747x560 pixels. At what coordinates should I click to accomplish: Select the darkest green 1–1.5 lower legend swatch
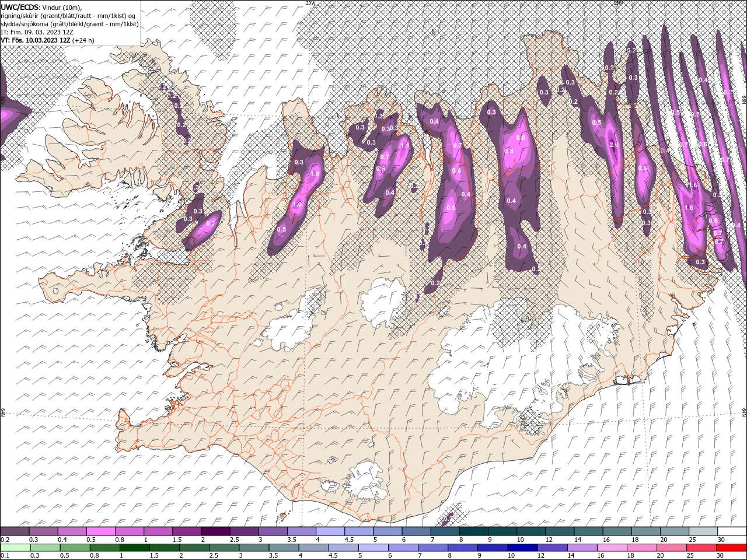(135, 548)
